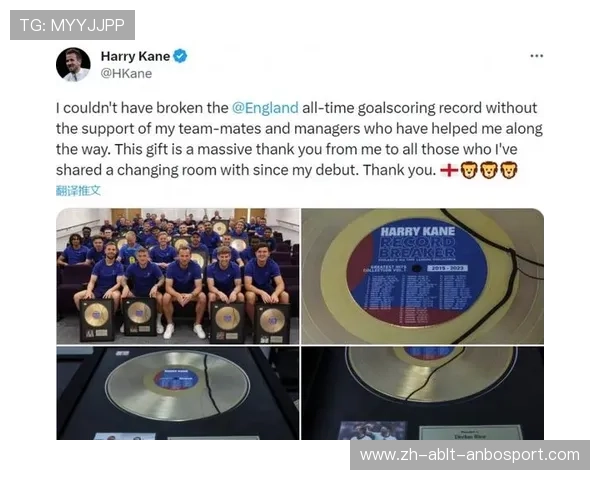Follow the @England mention link
The height and width of the screenshot is (480, 600).
tap(265, 108)
